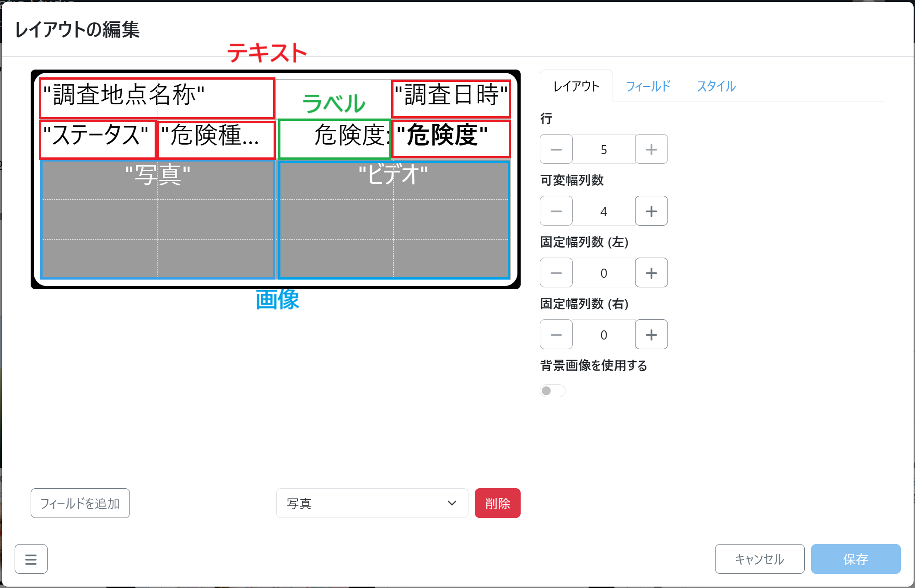The width and height of the screenshot is (915, 588).
Task: Decrease 固定幅列数 (左) value
Action: pyautogui.click(x=556, y=273)
